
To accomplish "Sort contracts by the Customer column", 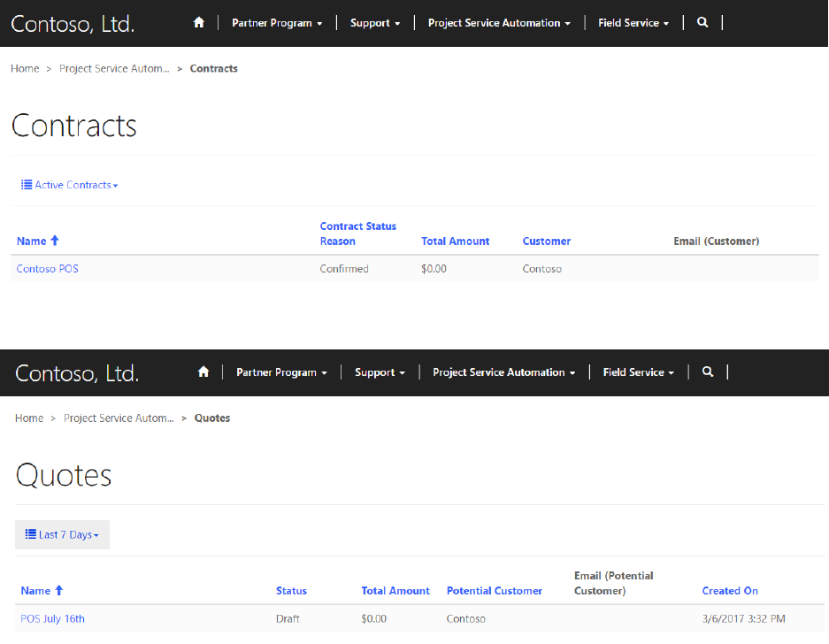I will pos(547,241).
